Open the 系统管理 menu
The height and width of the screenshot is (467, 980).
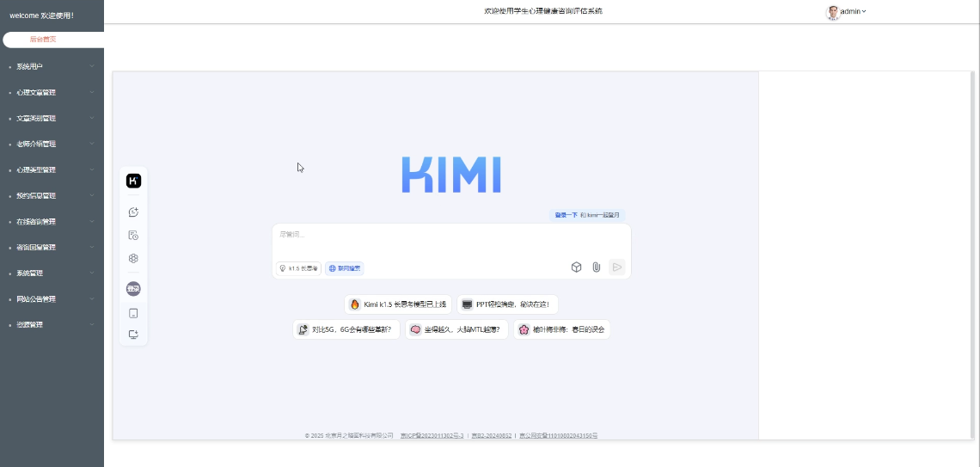point(52,273)
